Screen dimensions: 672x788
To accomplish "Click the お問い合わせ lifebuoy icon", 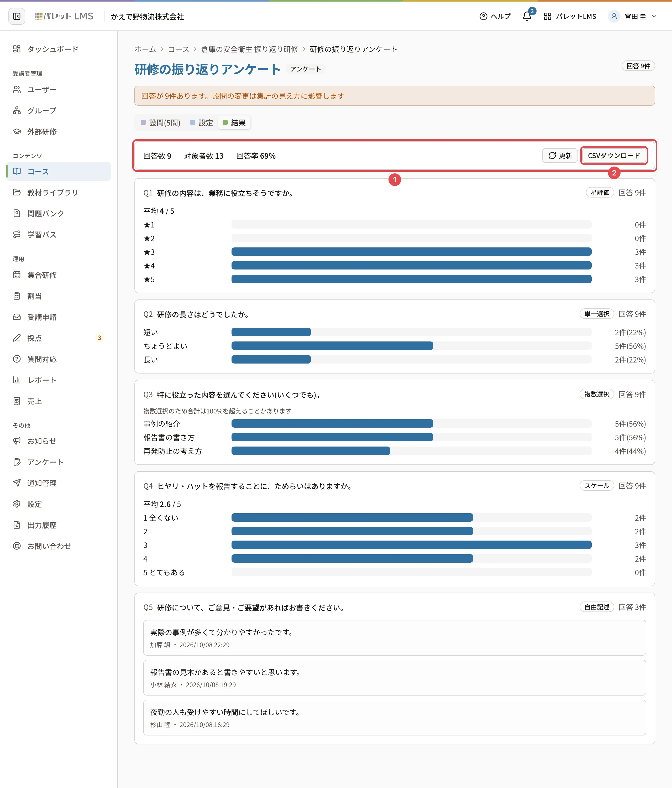I will 17,546.
